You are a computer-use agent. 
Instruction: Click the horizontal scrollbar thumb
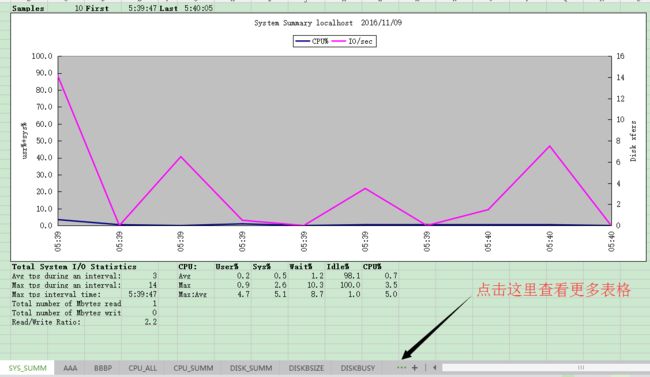pos(580,367)
